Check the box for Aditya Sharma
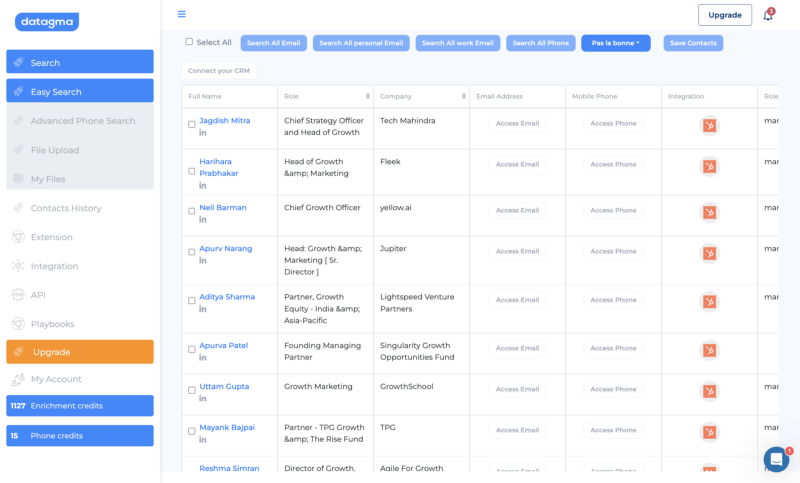Screen dimensions: 800x483 point(192,301)
